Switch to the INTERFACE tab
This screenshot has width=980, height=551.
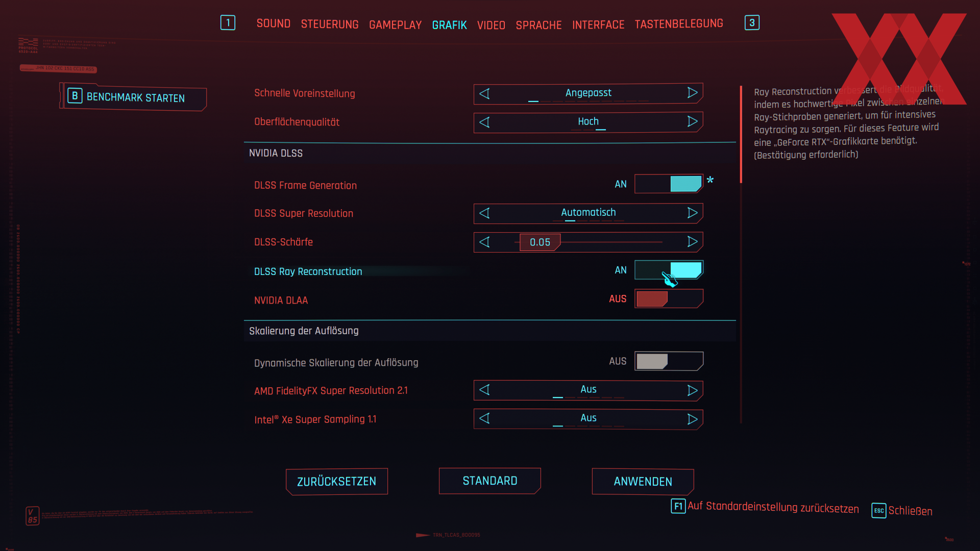point(598,24)
